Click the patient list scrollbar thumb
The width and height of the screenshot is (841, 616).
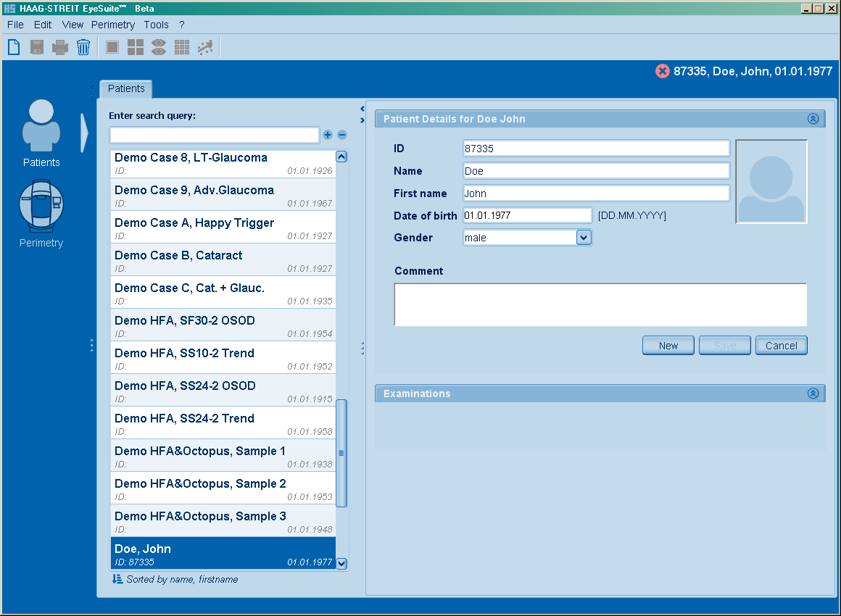[341, 453]
